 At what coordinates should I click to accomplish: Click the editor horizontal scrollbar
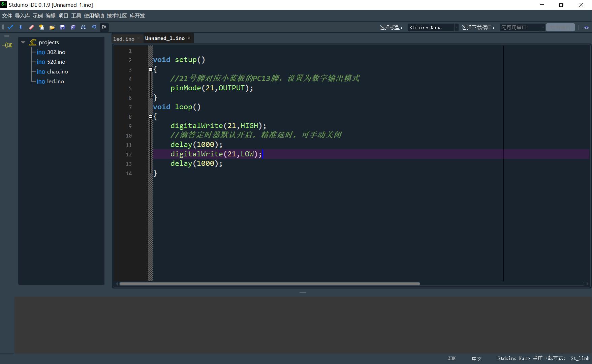(x=270, y=284)
